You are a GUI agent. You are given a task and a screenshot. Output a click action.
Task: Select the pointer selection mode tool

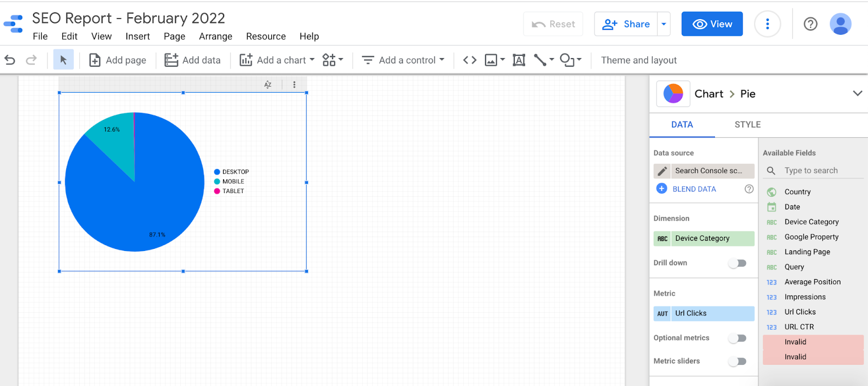pos(63,60)
